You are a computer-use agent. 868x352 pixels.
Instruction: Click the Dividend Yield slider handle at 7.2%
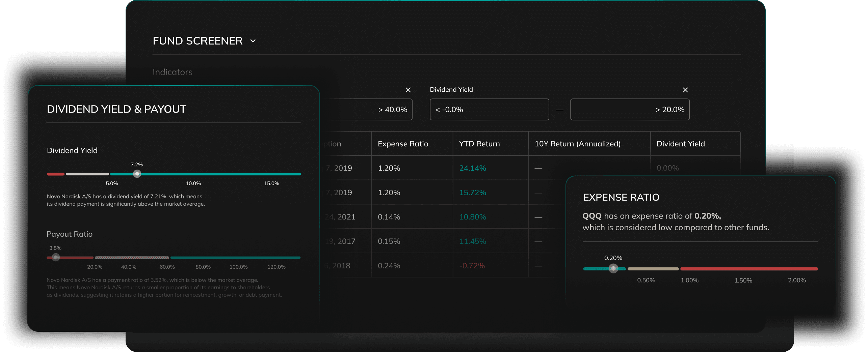coord(137,174)
